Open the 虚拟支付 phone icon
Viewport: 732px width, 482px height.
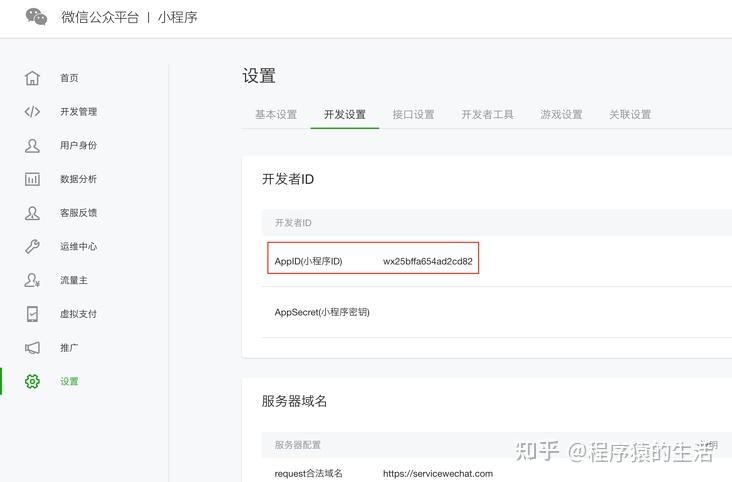32,314
